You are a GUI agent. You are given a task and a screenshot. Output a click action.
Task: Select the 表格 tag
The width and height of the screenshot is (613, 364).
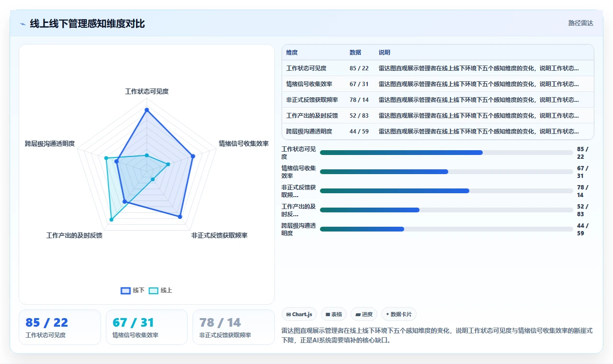pos(333,314)
